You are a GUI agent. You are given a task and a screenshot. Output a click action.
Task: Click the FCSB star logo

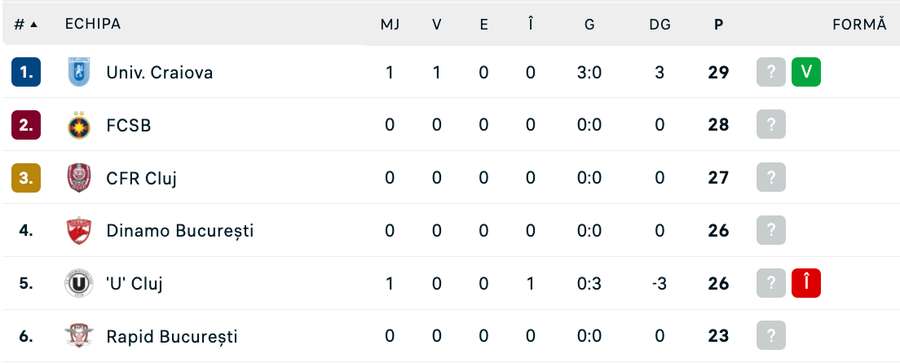(79, 125)
